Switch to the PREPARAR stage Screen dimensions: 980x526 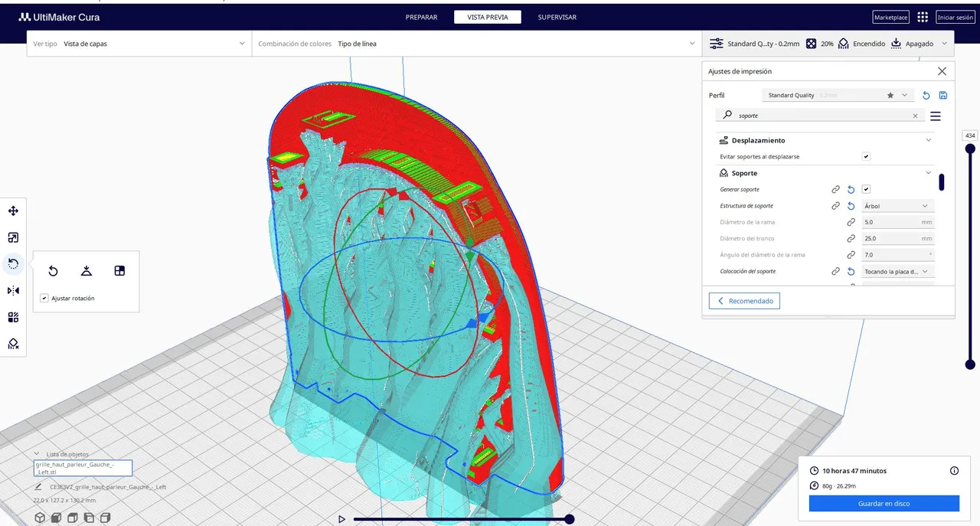(x=421, y=17)
